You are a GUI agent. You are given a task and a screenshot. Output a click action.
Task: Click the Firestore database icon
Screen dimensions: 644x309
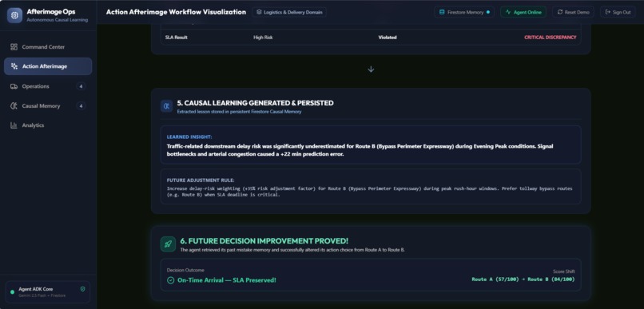point(442,12)
